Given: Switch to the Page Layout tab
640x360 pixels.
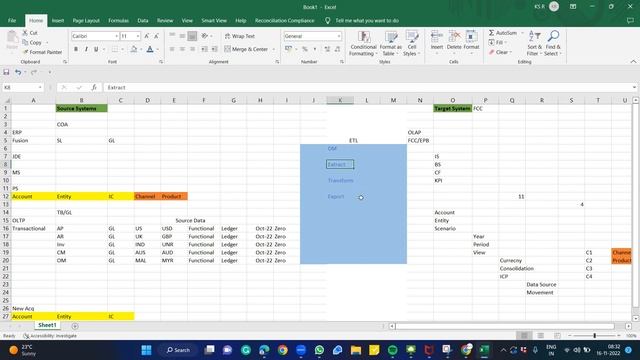Looking at the screenshot, I should [x=86, y=20].
